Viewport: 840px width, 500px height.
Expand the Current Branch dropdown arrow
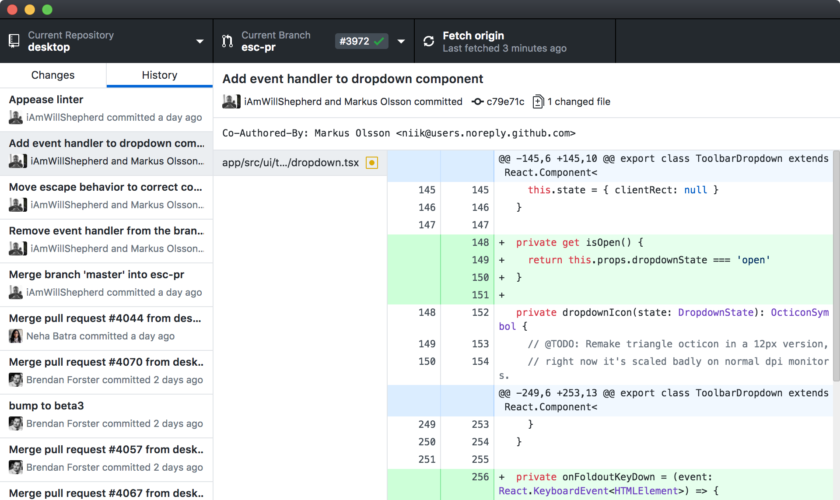[x=401, y=42]
